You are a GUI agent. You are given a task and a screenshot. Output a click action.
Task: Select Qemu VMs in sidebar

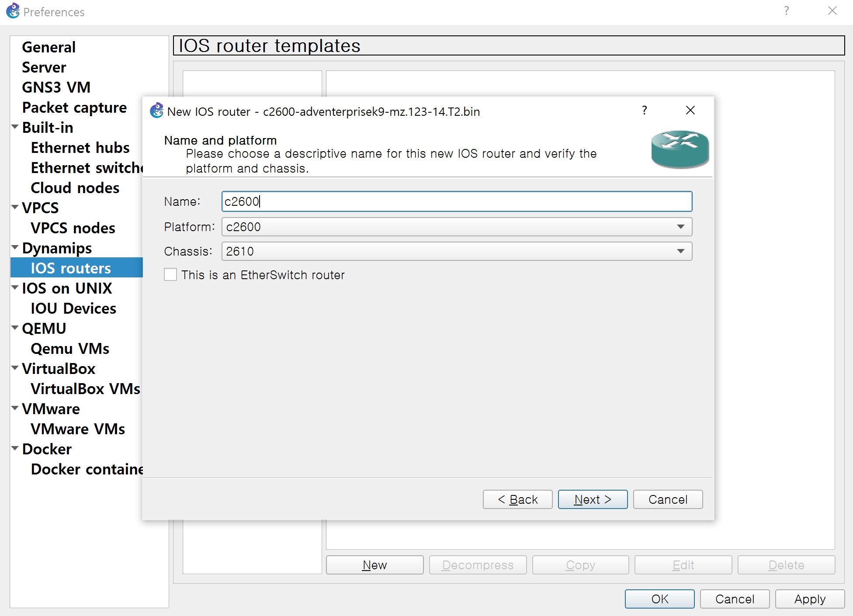pyautogui.click(x=70, y=348)
